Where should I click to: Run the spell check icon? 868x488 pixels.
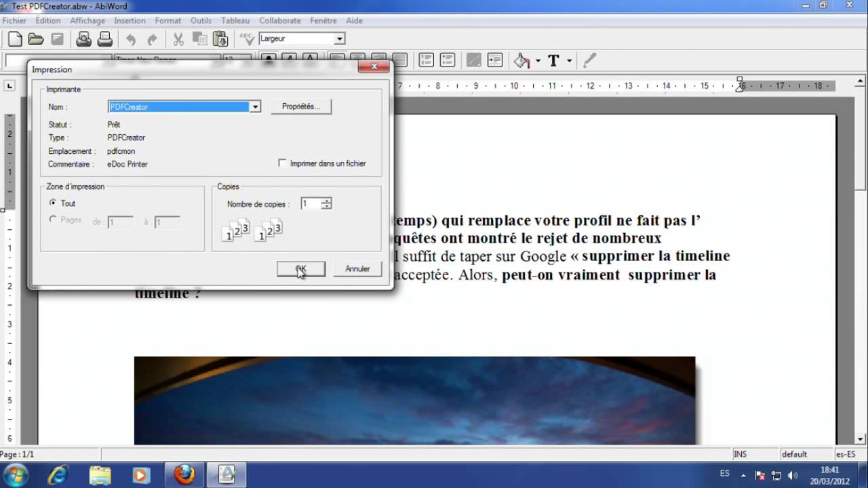click(246, 39)
